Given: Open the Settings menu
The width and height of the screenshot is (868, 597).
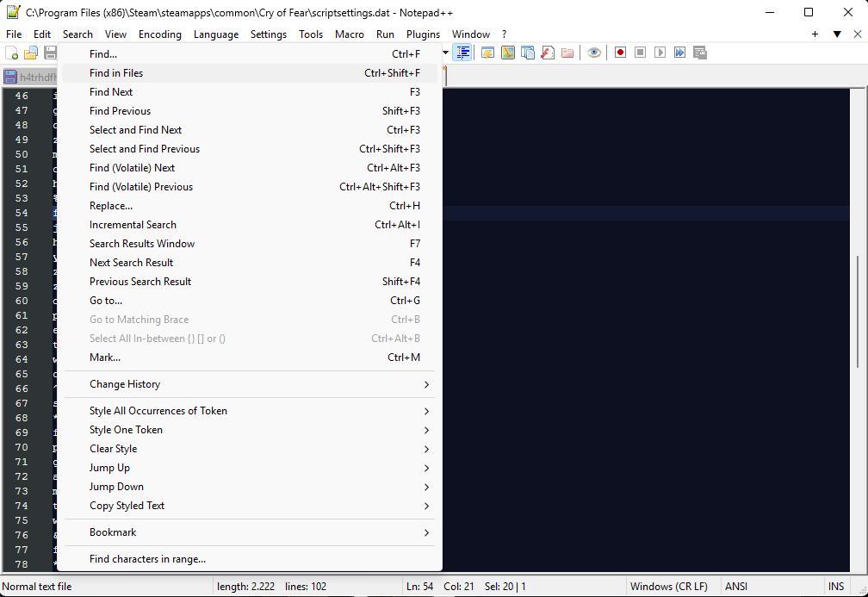Looking at the screenshot, I should point(269,34).
